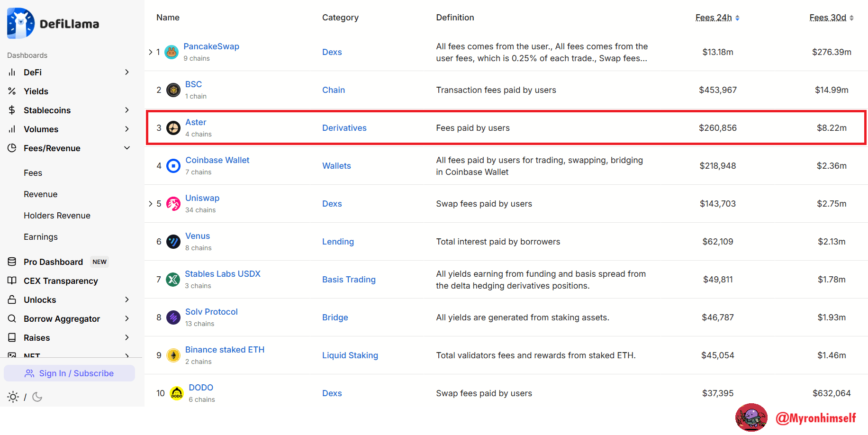Screen dimensions: 868x435
Task: Click the Coinbase Wallet logo icon
Action: 173,166
